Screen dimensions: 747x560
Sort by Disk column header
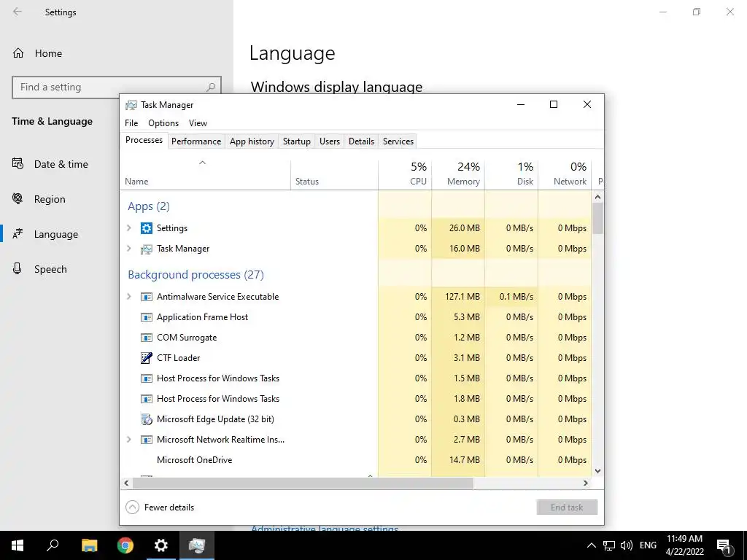point(511,175)
